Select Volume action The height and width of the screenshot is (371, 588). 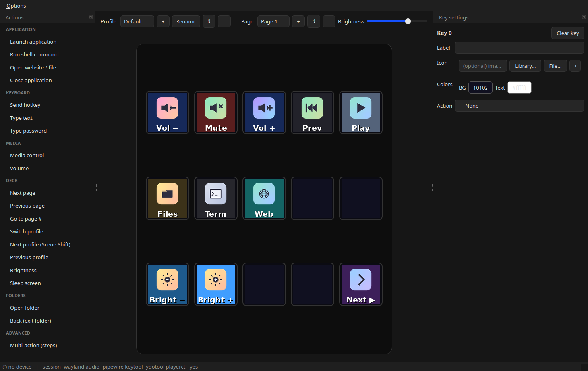click(48, 168)
